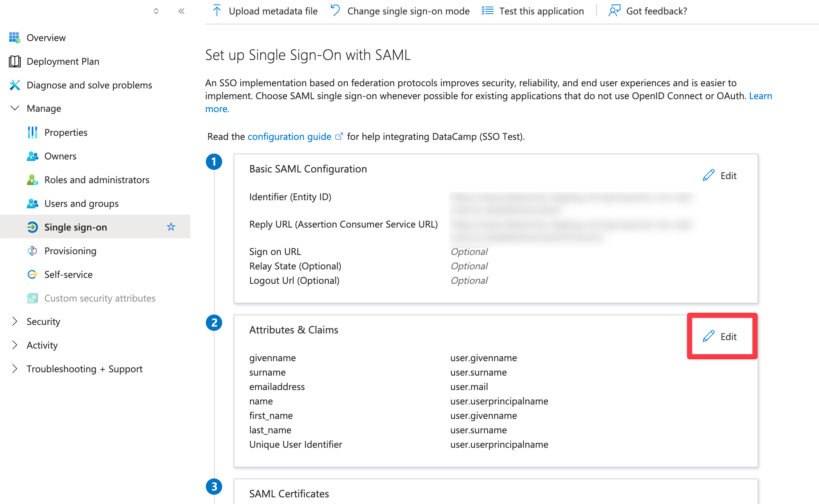Screen dimensions: 819x504
Task: Expand the Activity section
Action: (x=15, y=345)
